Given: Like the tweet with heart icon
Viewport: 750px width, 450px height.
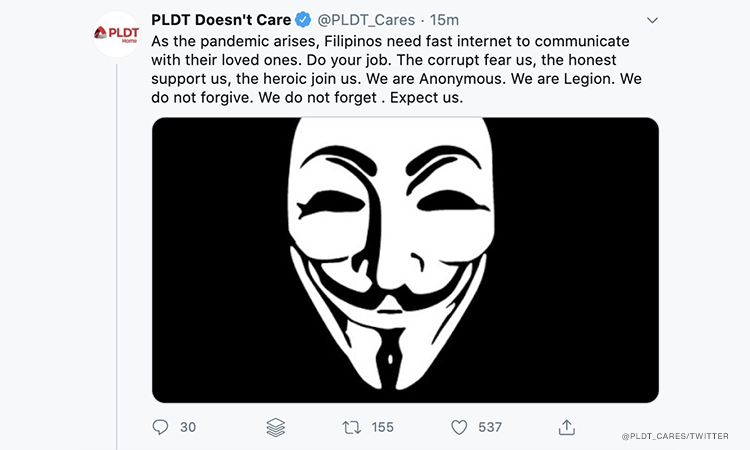Looking at the screenshot, I should [x=459, y=427].
